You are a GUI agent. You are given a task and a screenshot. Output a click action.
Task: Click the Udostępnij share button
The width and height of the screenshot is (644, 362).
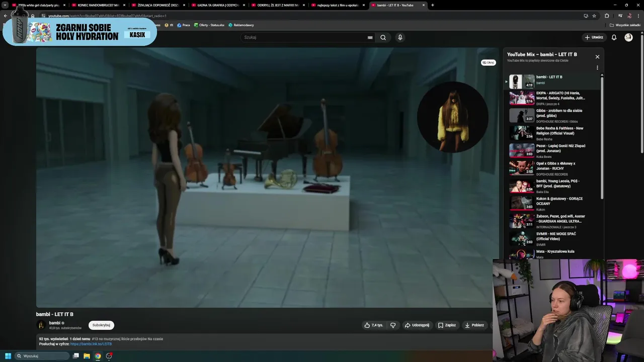coord(417,325)
